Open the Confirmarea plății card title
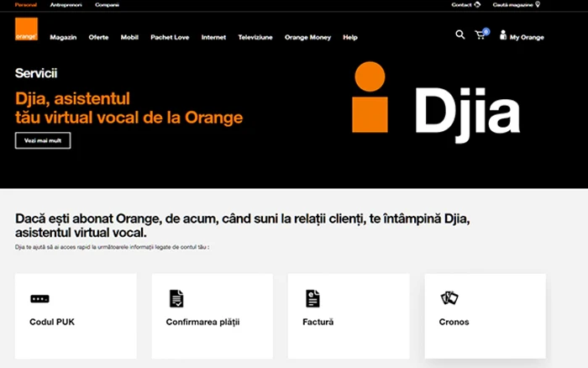The width and height of the screenshot is (588, 368). (202, 323)
